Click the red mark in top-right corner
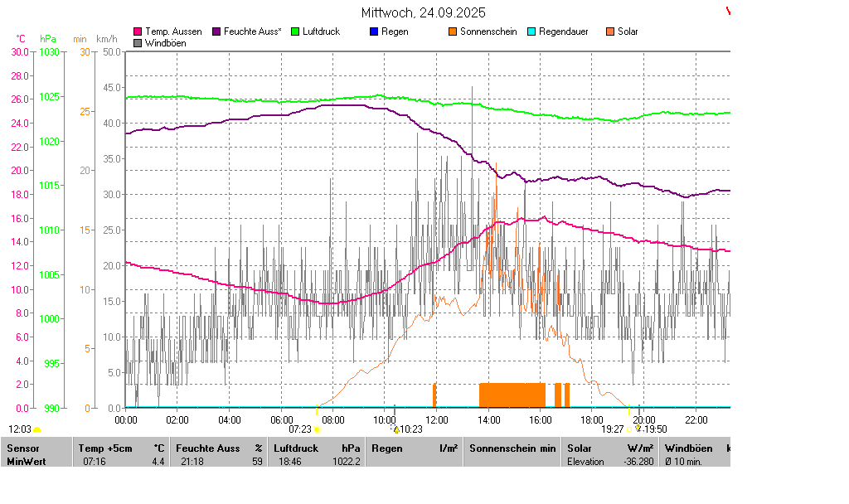 coord(729,11)
